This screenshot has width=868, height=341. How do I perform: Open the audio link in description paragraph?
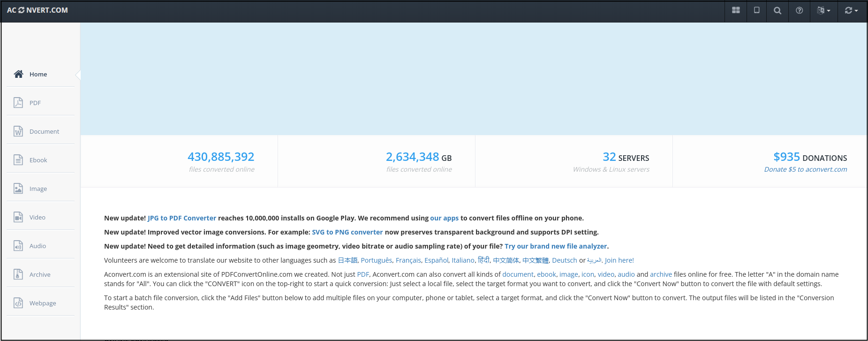tap(626, 274)
